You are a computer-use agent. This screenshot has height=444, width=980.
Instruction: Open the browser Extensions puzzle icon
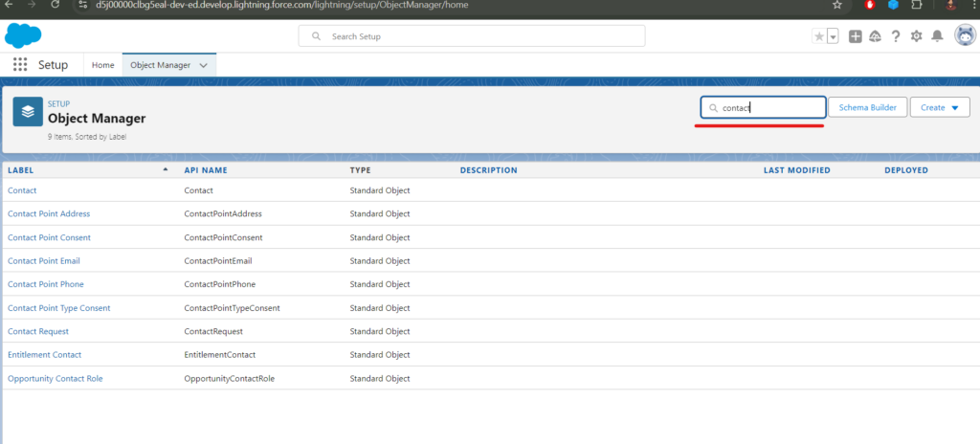coord(917,5)
